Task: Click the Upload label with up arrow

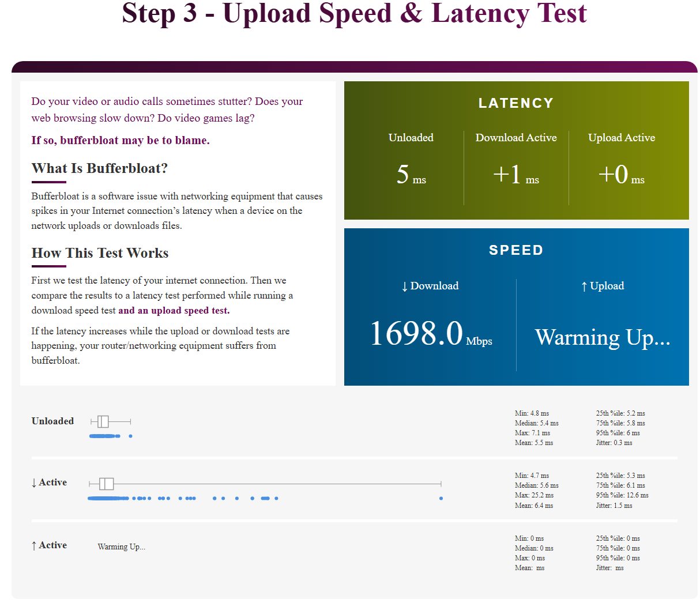Action: pos(603,286)
